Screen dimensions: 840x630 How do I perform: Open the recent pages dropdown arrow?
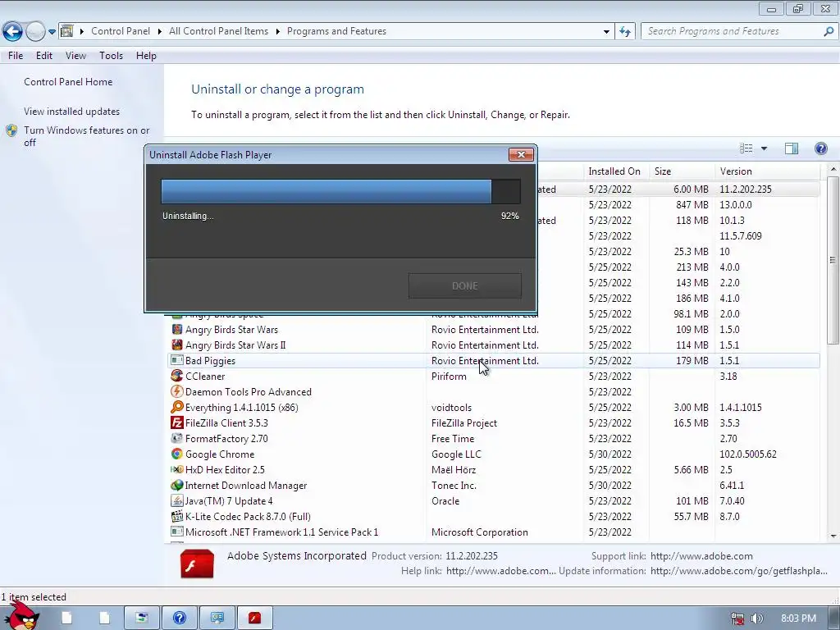[52, 32]
